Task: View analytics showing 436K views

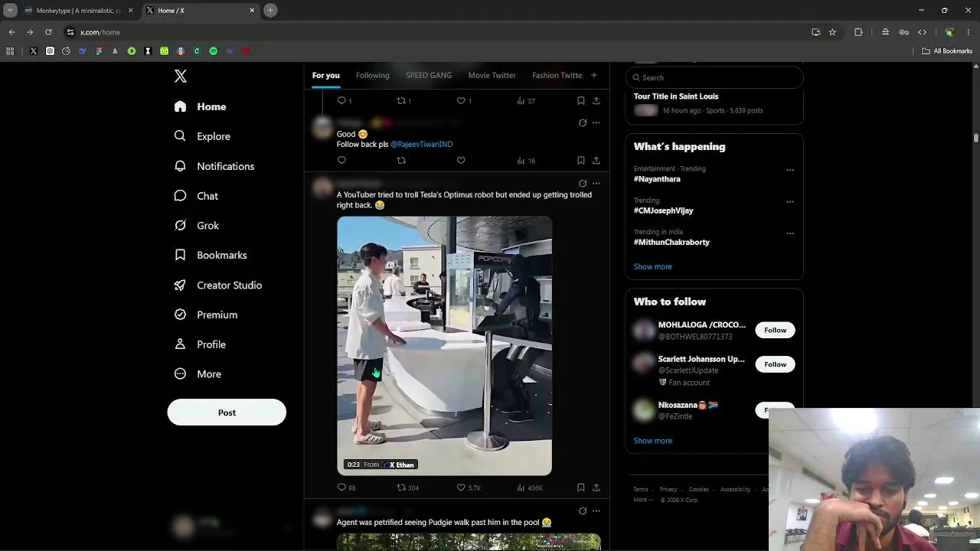Action: click(x=529, y=487)
